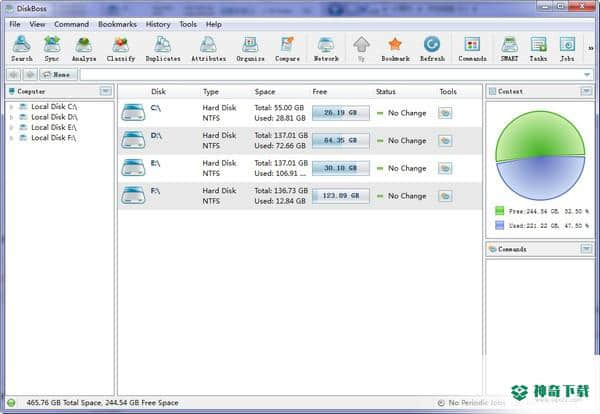The image size is (600, 414).
Task: Open the Commands toolbar icon
Action: 472,49
